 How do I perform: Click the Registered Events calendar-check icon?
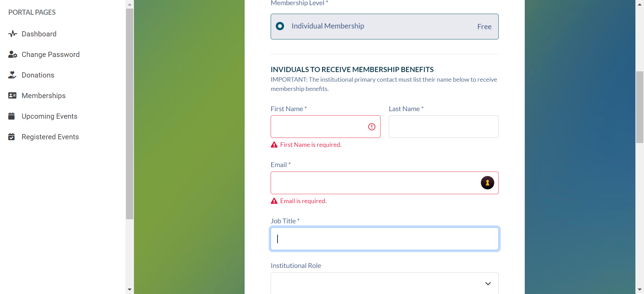(12, 137)
